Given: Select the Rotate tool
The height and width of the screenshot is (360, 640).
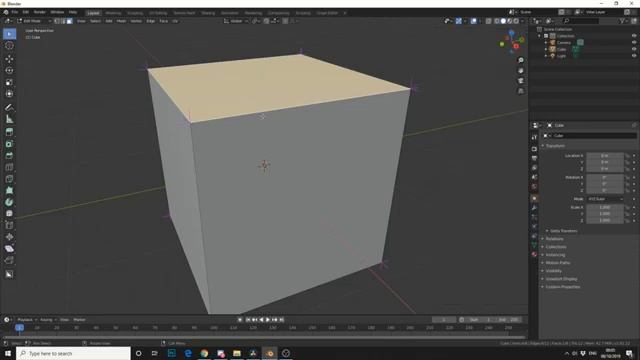Looking at the screenshot, I should coord(9,71).
